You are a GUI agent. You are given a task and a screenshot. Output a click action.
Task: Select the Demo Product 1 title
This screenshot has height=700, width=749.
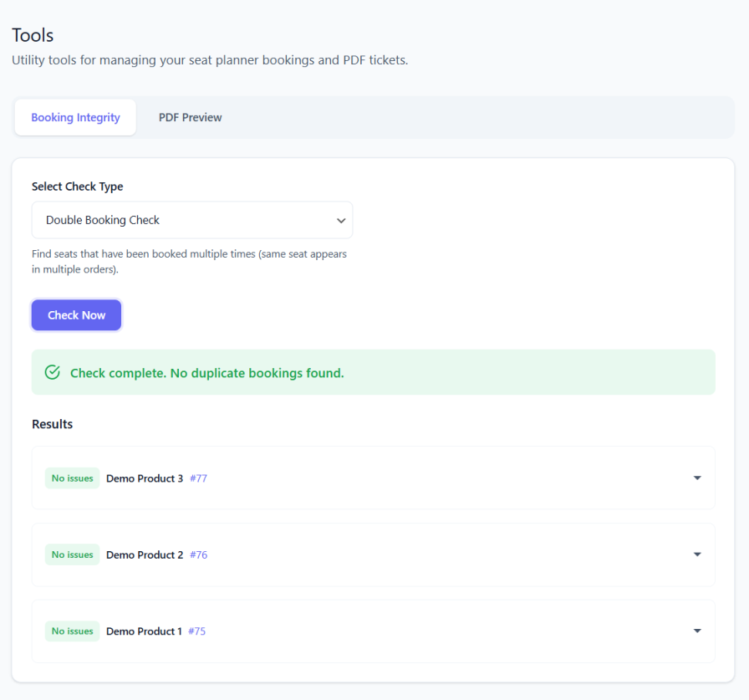[143, 631]
